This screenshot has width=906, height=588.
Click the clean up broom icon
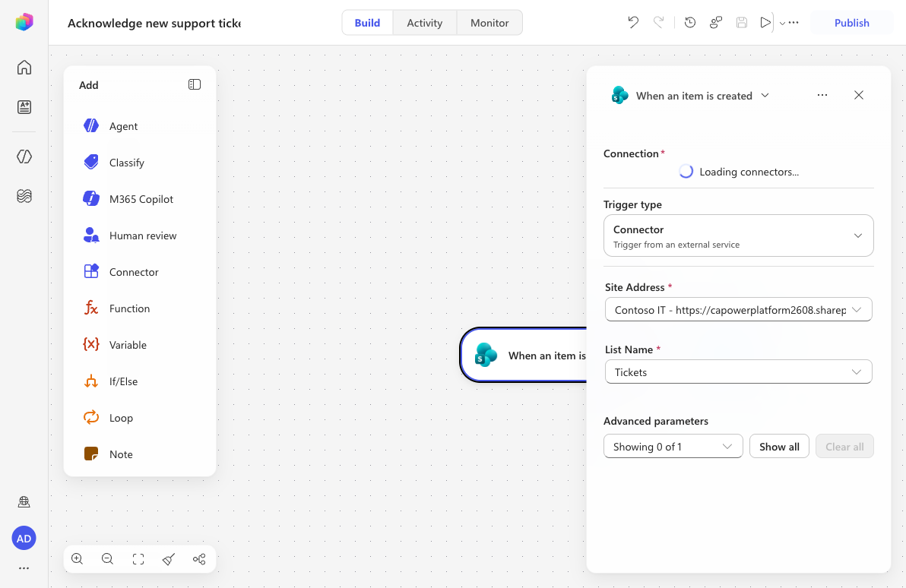[x=169, y=559]
